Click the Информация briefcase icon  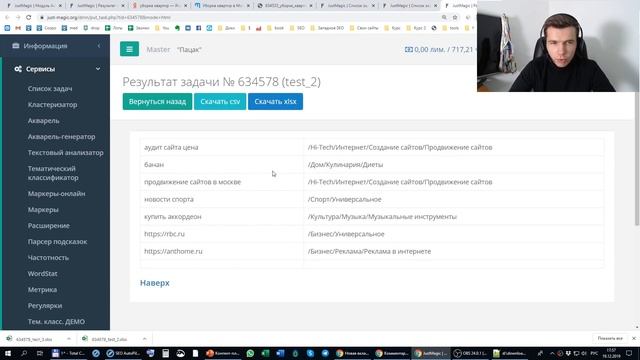(x=16, y=46)
